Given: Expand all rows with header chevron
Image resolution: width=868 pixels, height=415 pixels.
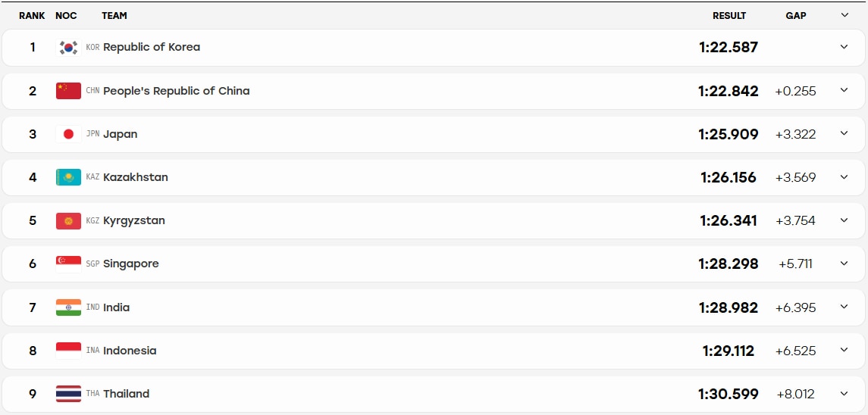Looking at the screenshot, I should [x=844, y=15].
